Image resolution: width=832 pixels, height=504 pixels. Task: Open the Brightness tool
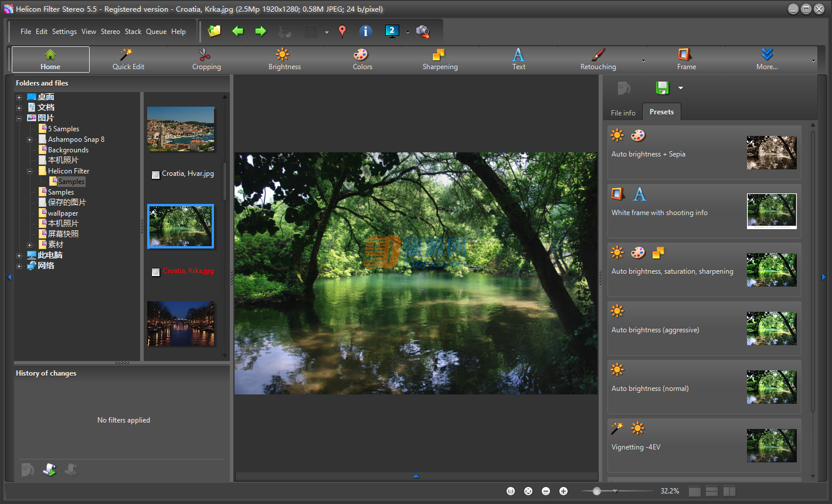[x=284, y=59]
